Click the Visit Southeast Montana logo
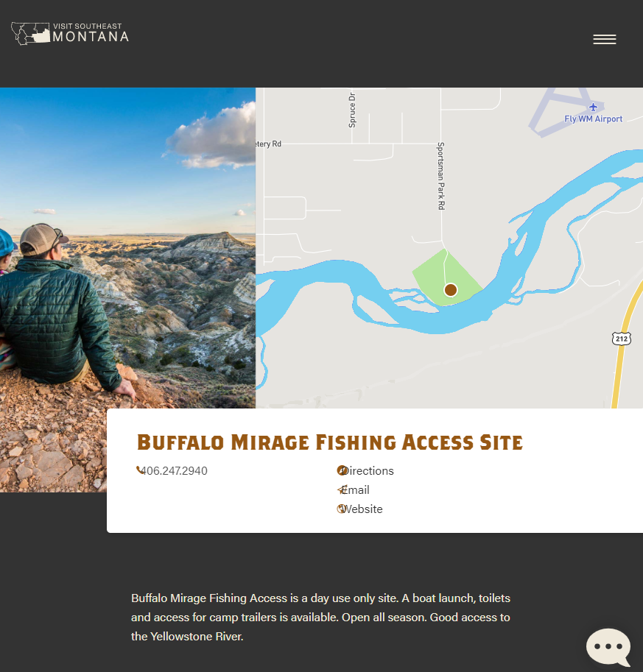This screenshot has height=672, width=643. tap(70, 33)
